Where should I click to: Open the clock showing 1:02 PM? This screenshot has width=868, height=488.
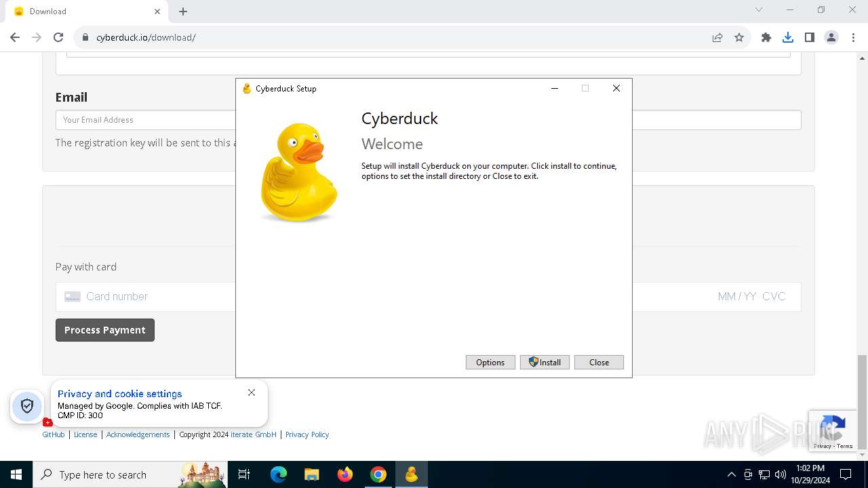tap(810, 474)
